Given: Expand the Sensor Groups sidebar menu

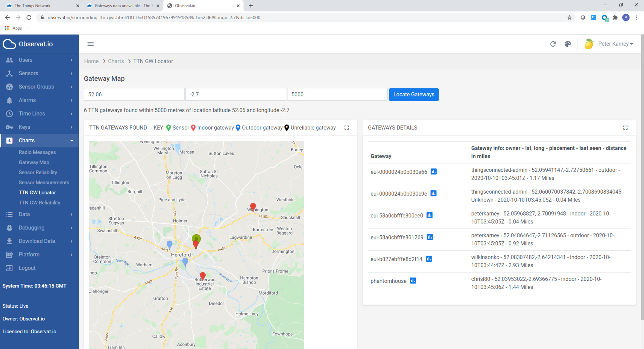Looking at the screenshot, I should tap(39, 87).
